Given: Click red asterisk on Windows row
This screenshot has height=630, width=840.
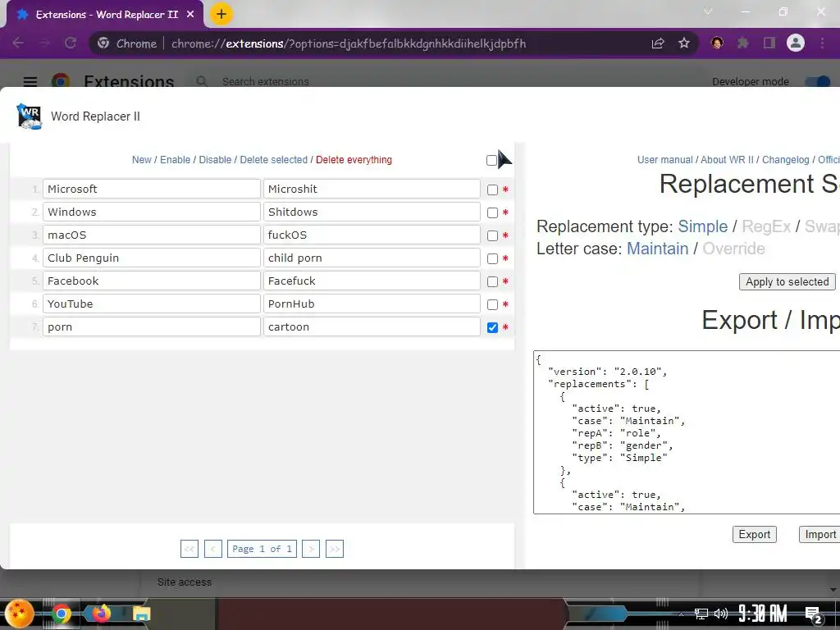Looking at the screenshot, I should click(x=505, y=212).
